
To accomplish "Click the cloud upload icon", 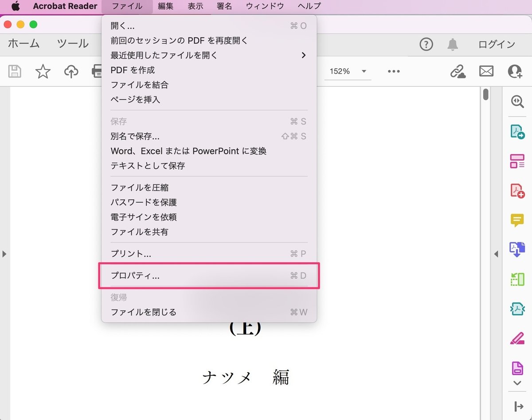I will (x=71, y=71).
